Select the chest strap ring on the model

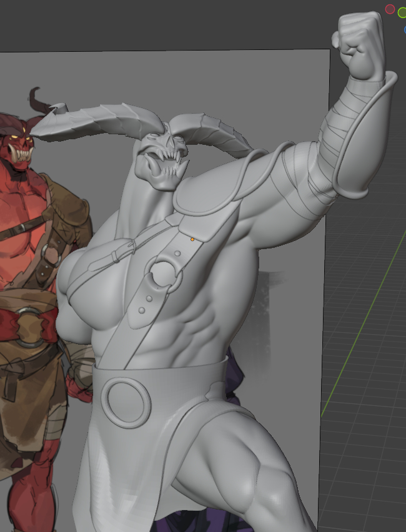point(163,275)
